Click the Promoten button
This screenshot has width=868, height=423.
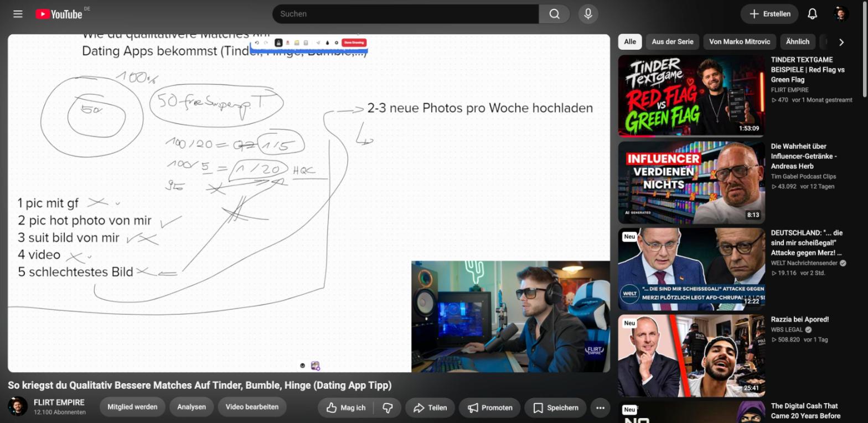[490, 408]
